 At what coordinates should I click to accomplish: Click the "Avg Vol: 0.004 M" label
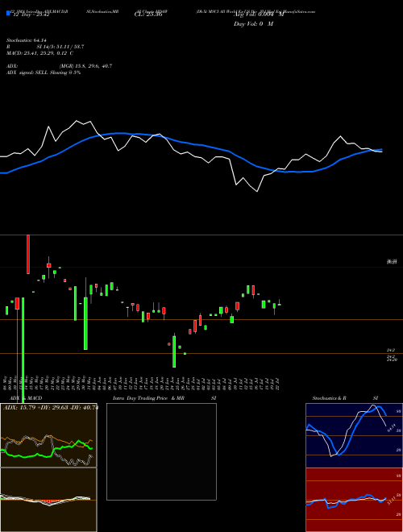pyautogui.click(x=259, y=15)
